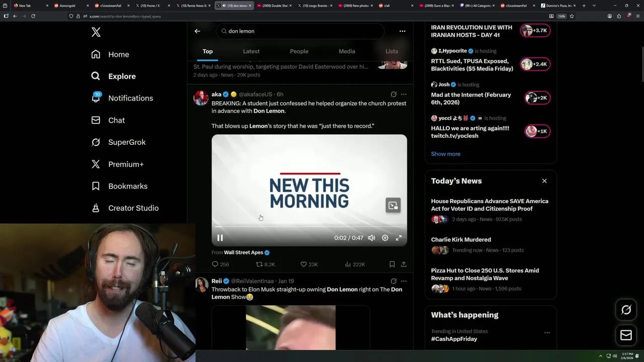The height and width of the screenshot is (362, 644).
Task: Pause the video playback
Action: [220, 238]
